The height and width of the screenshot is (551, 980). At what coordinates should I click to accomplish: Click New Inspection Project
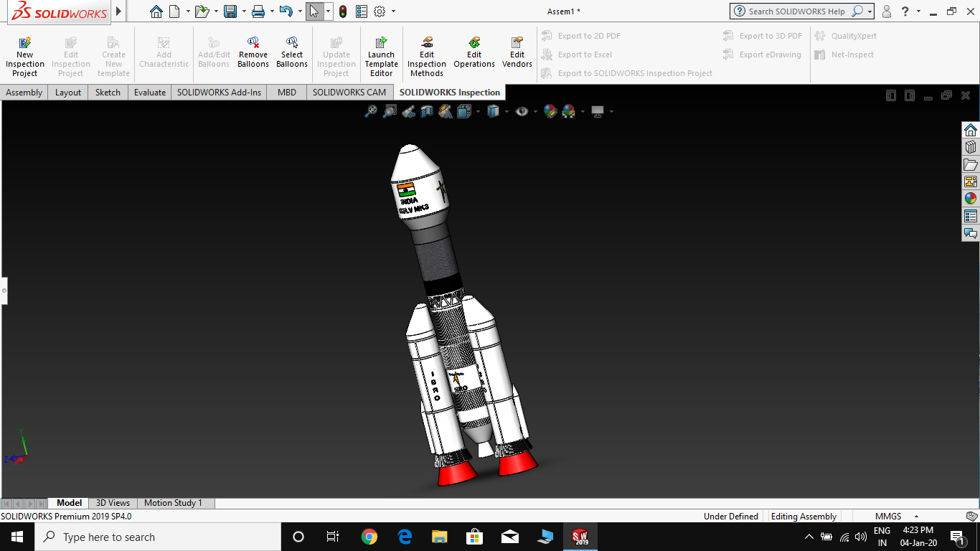pos(25,57)
